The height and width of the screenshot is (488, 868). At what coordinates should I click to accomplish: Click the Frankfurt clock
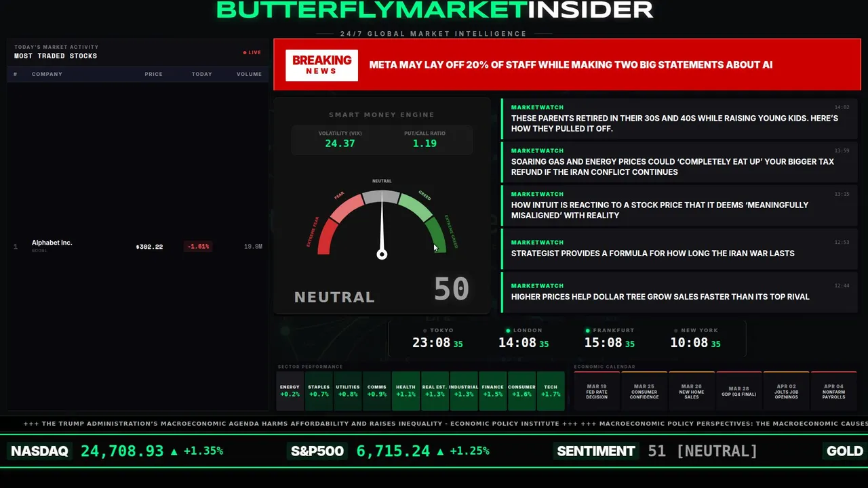click(x=609, y=338)
